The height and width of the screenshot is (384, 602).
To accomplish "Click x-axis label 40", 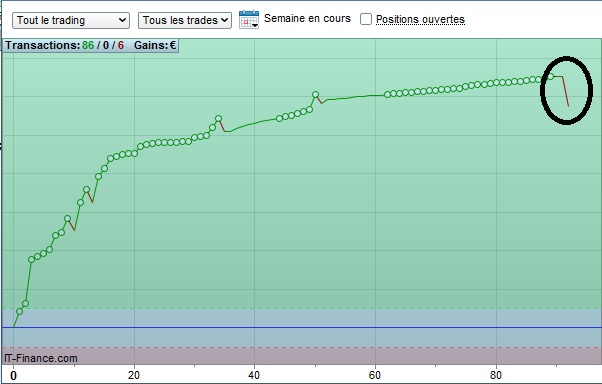I will coord(254,375).
